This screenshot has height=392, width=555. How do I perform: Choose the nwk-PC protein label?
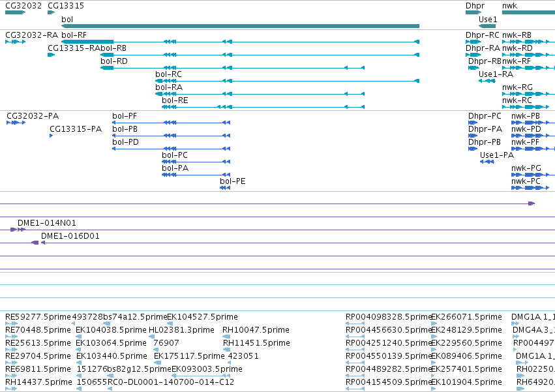point(526,181)
